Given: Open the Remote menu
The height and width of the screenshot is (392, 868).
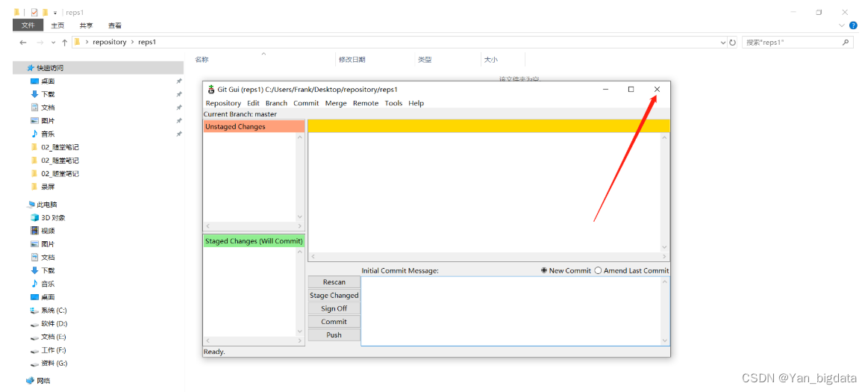Looking at the screenshot, I should [366, 103].
